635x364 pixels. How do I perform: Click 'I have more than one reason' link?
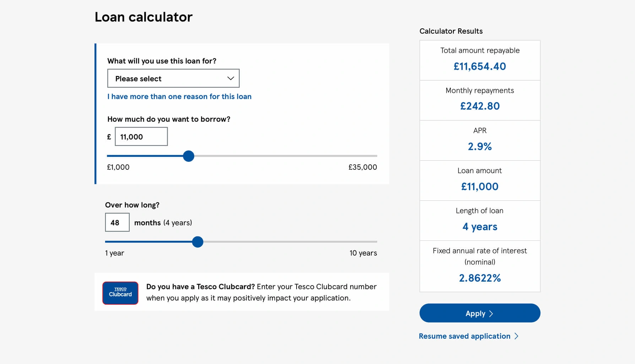[x=179, y=97]
